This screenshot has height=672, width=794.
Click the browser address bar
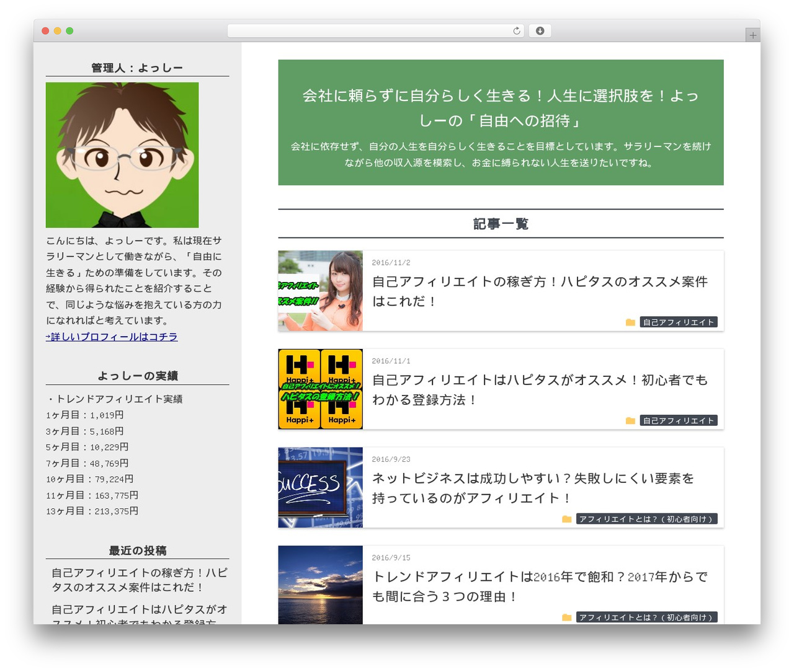pyautogui.click(x=376, y=31)
